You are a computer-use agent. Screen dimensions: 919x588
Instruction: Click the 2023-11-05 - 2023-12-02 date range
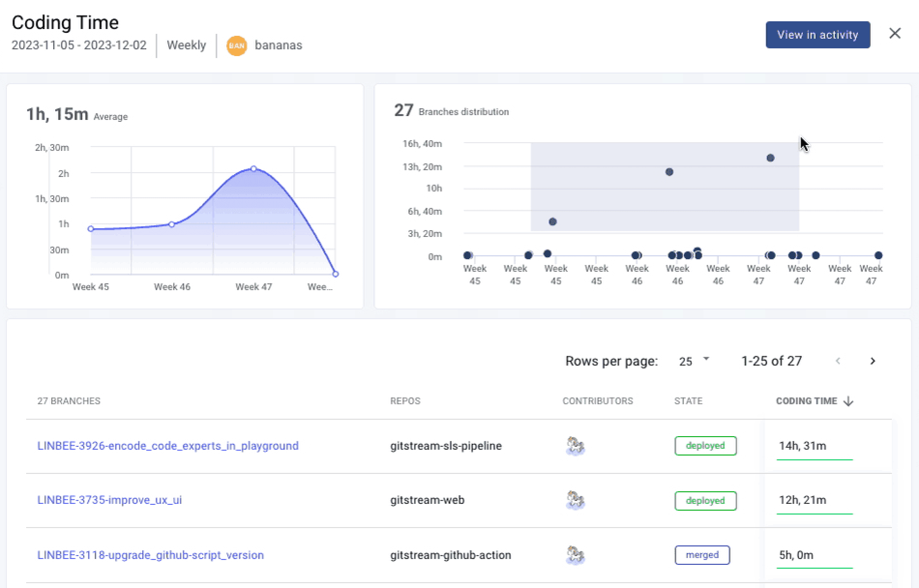click(x=79, y=45)
